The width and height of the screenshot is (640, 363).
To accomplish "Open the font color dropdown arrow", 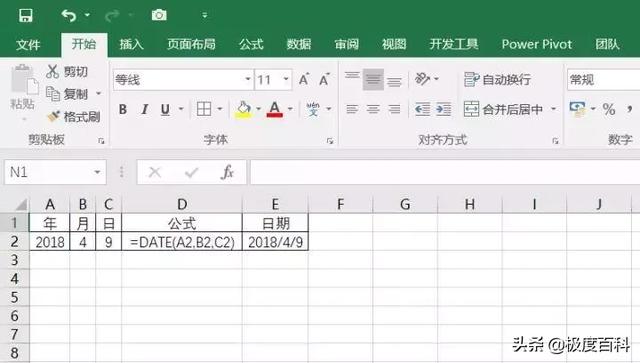I will 290,109.
